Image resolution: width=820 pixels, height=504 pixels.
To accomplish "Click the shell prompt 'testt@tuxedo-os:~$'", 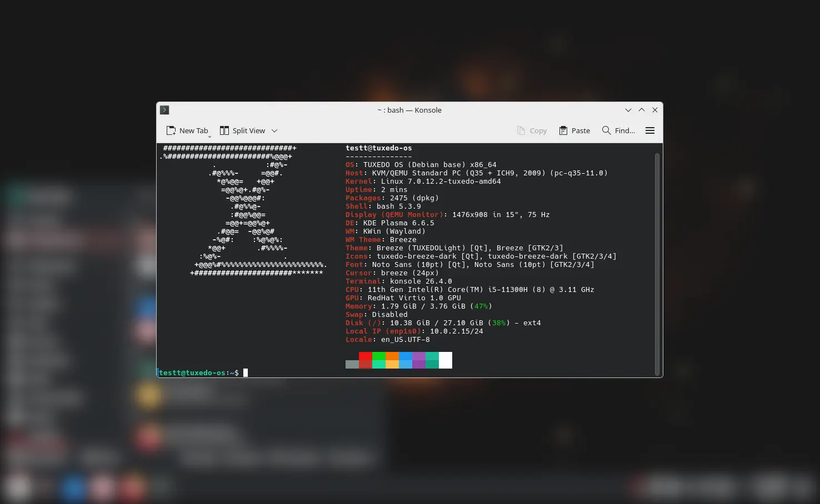I will click(199, 373).
